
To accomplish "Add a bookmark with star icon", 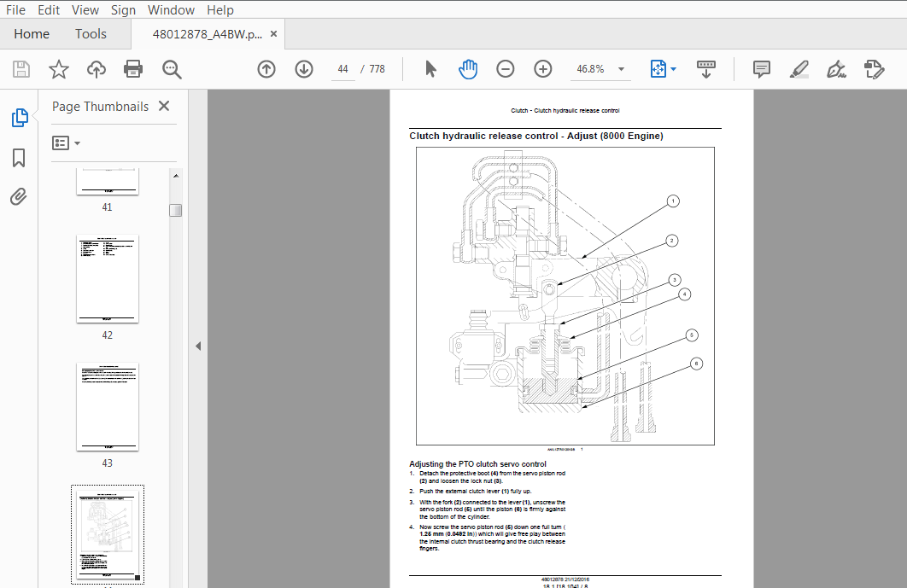I will click(58, 69).
